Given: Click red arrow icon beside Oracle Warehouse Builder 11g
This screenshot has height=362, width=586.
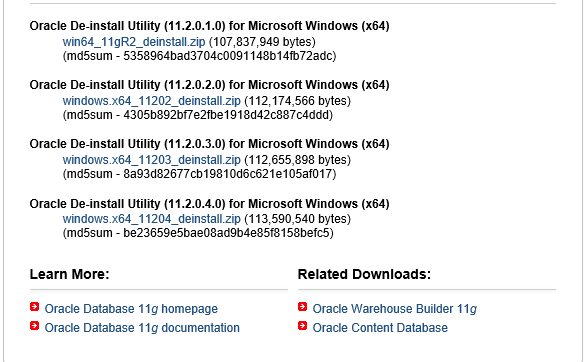Looking at the screenshot, I should coord(302,307).
